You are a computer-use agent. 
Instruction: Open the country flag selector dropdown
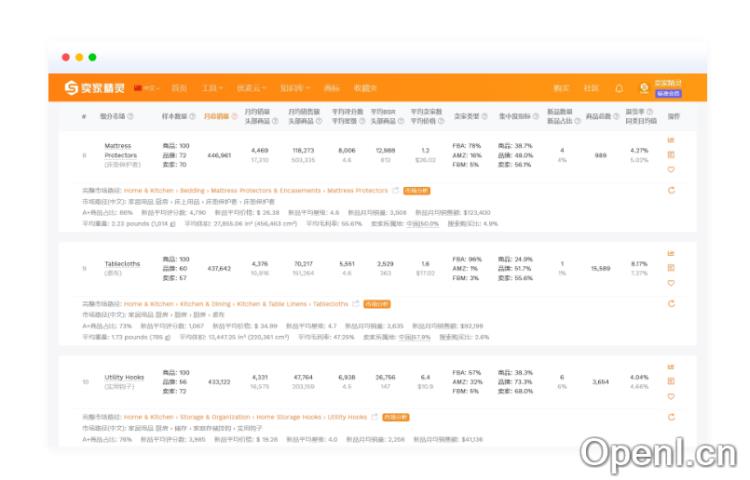pyautogui.click(x=146, y=88)
